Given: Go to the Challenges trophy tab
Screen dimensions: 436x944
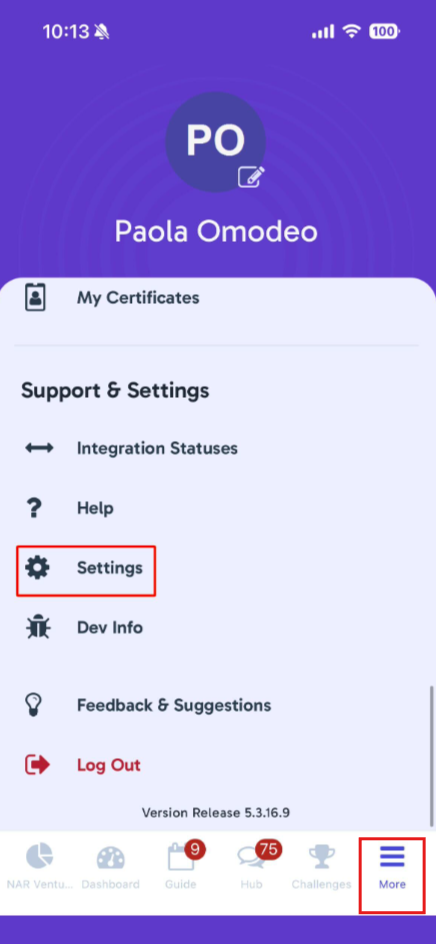Looking at the screenshot, I should [321, 866].
